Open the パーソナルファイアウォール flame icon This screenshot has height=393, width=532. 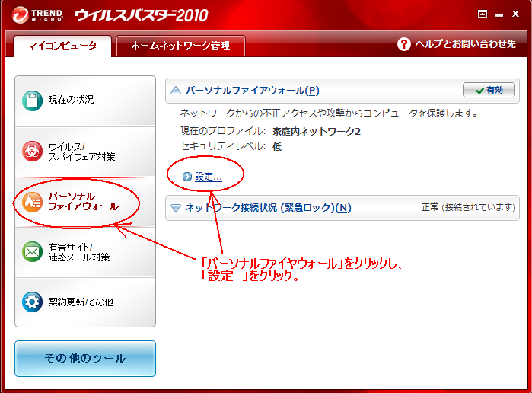[x=32, y=201]
